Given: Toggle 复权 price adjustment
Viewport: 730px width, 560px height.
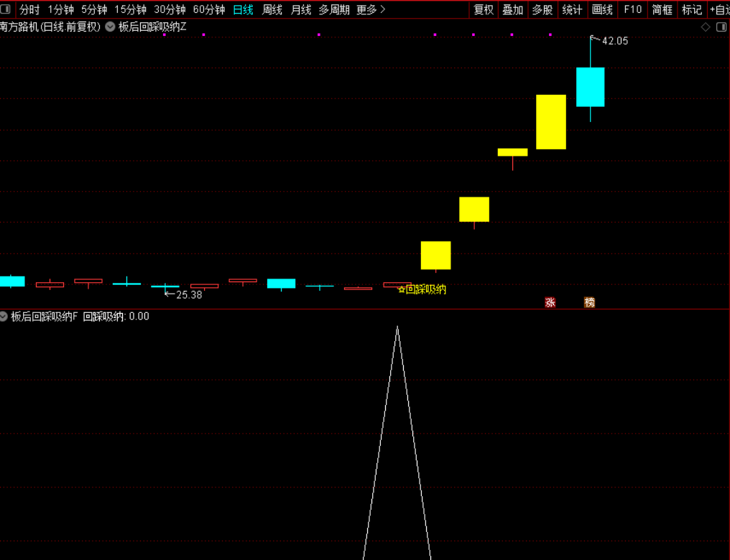Looking at the screenshot, I should [x=484, y=10].
